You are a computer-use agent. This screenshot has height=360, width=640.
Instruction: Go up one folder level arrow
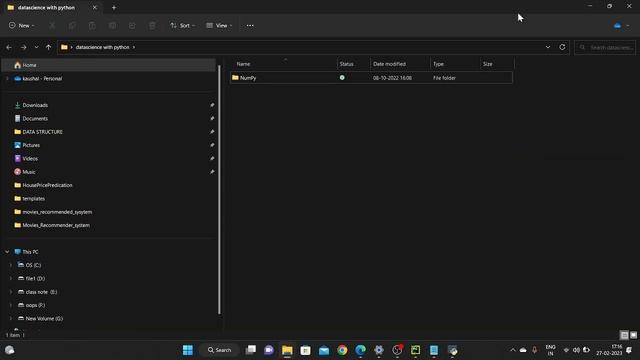point(48,47)
